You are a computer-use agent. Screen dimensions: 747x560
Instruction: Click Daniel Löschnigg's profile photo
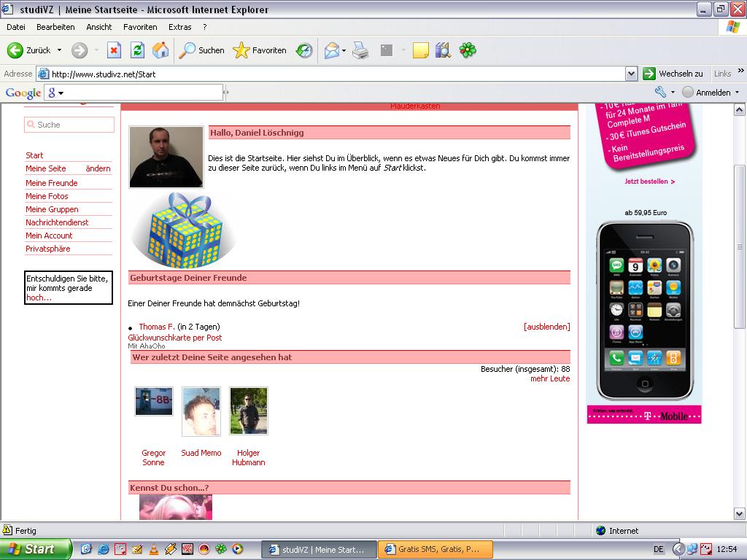point(166,157)
